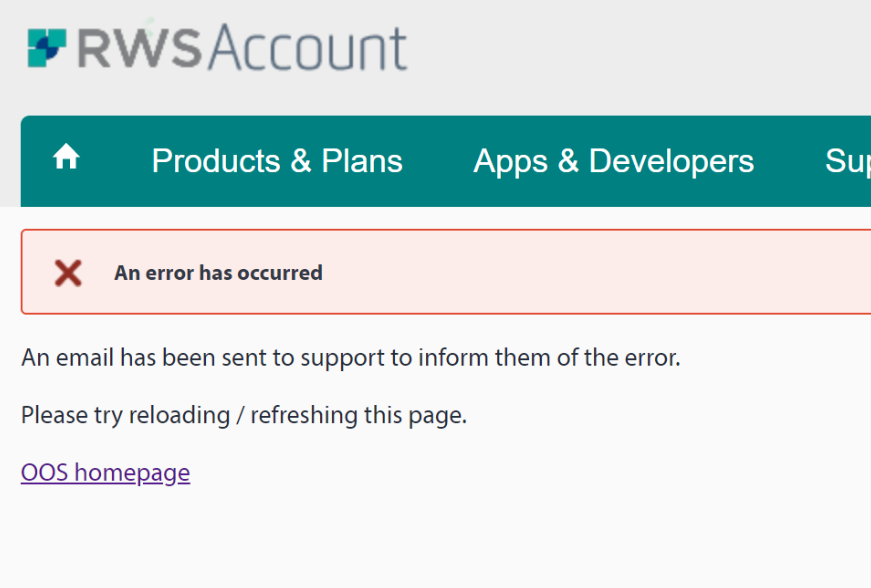
Task: Click the home icon in navigation bar
Action: click(x=65, y=159)
